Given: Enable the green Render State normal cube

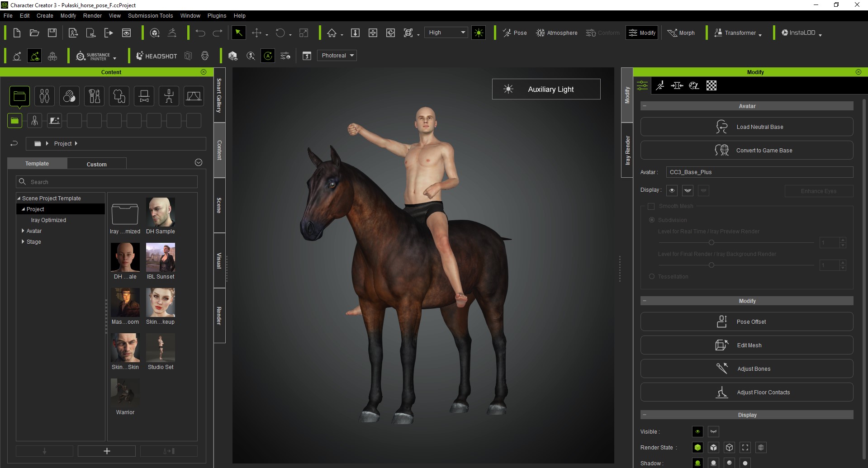Looking at the screenshot, I should point(697,447).
